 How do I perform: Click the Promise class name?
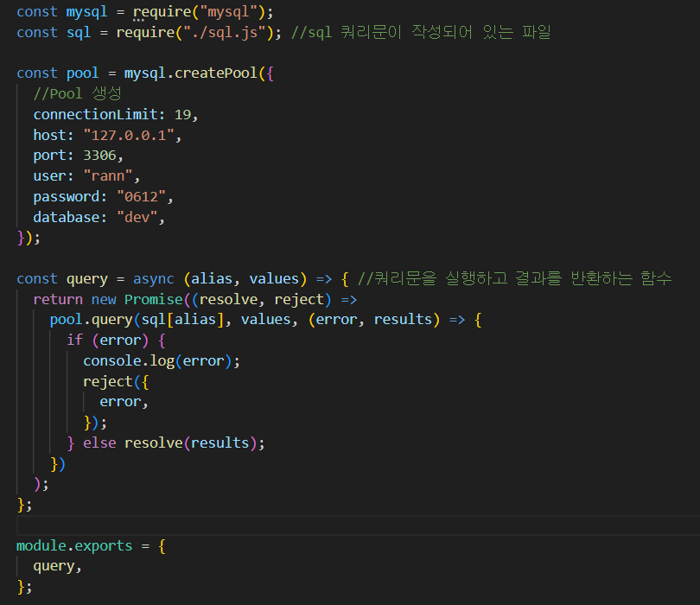coord(154,300)
